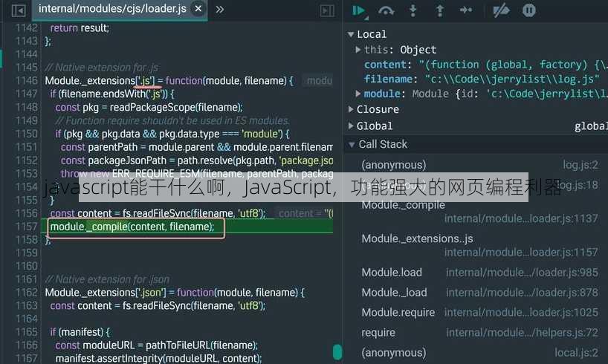
Task: Click the Step button arrow
Action: pyautogui.click(x=466, y=10)
